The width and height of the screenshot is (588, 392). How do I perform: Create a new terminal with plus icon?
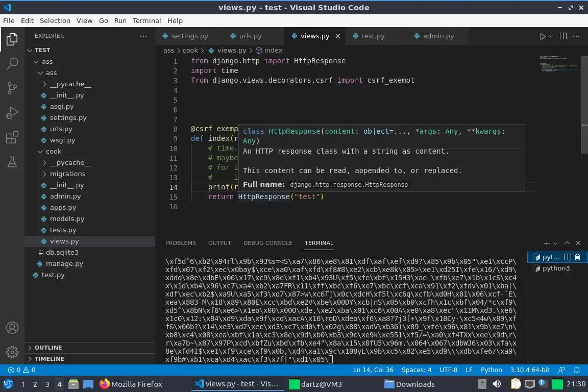point(546,243)
